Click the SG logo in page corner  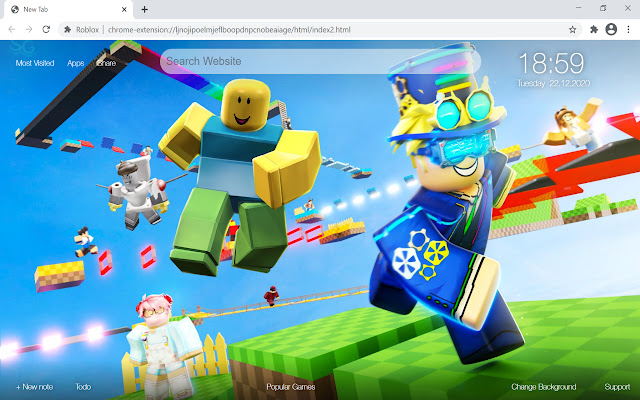22,47
